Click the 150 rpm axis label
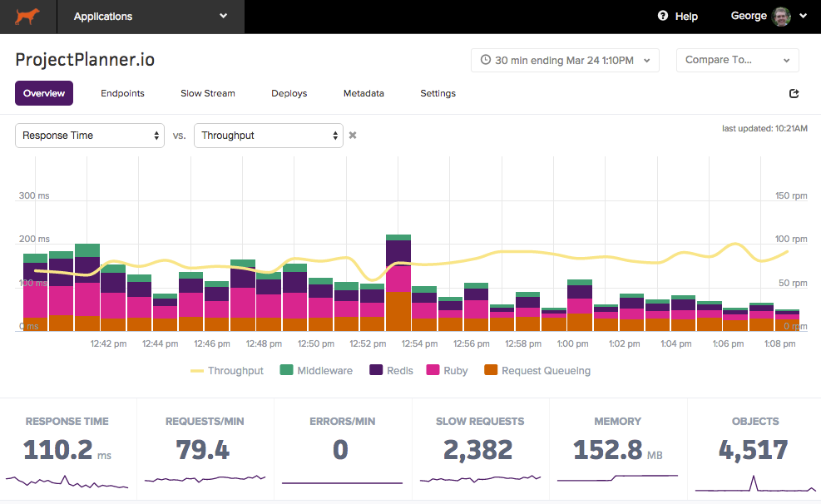 point(791,195)
